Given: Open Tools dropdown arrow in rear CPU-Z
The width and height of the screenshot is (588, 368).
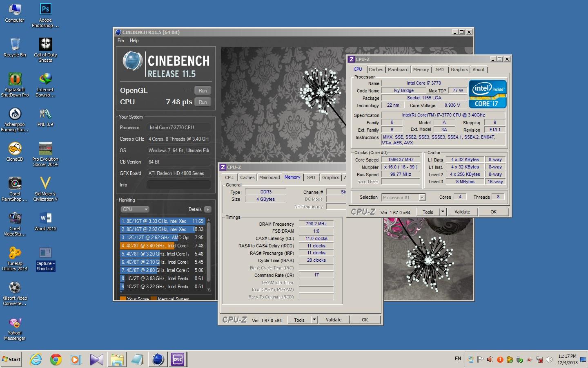Looking at the screenshot, I should (314, 320).
